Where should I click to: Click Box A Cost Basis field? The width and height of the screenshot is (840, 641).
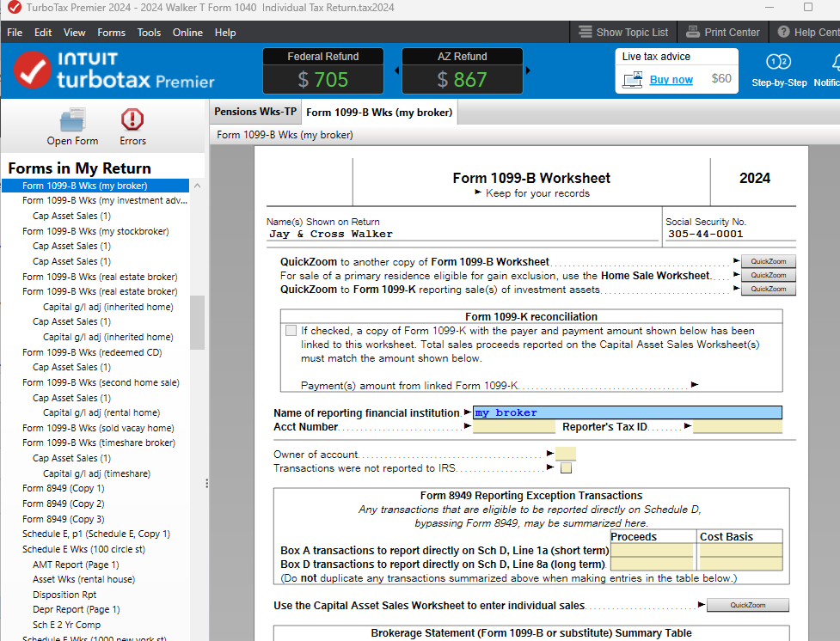point(741,550)
